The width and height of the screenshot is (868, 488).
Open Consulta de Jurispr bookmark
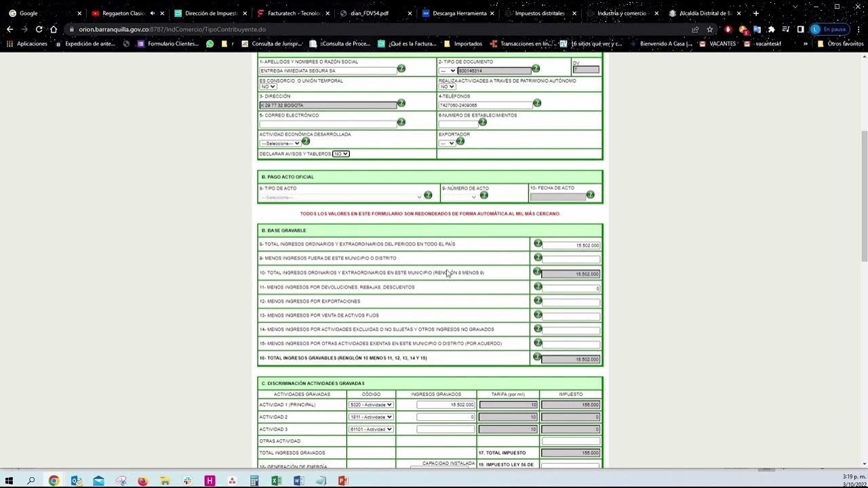coord(272,43)
